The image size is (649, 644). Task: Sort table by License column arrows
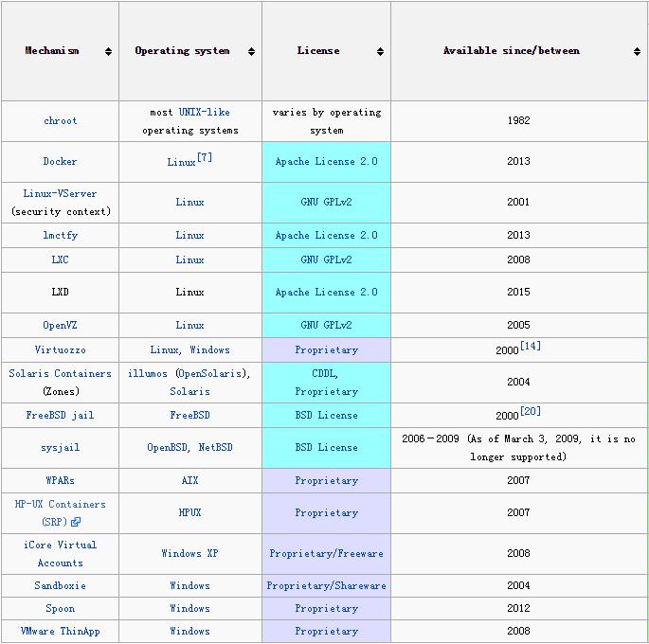pos(380,52)
